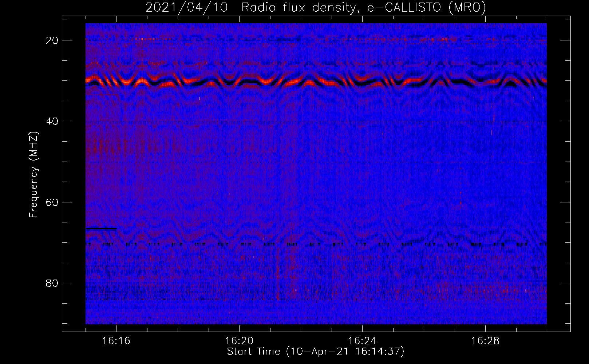Click the 16:20 time tick label
Screen dimensions: 589x364
[239, 341]
